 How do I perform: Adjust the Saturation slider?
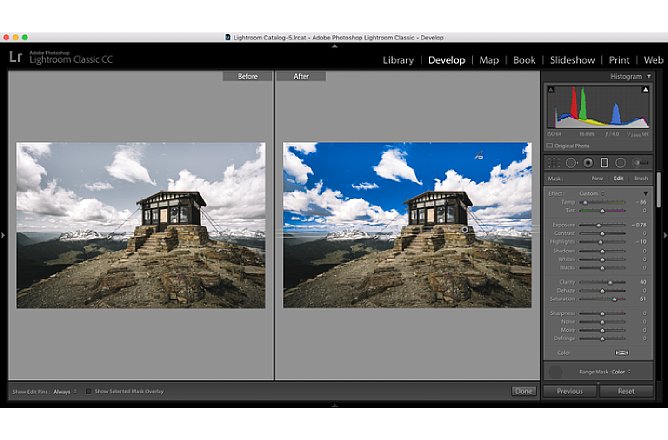pyautogui.click(x=602, y=299)
